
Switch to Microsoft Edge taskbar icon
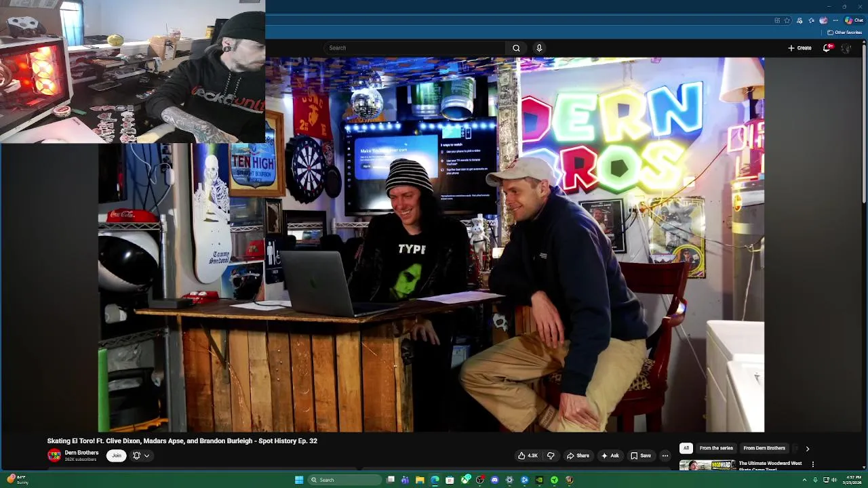click(x=435, y=480)
